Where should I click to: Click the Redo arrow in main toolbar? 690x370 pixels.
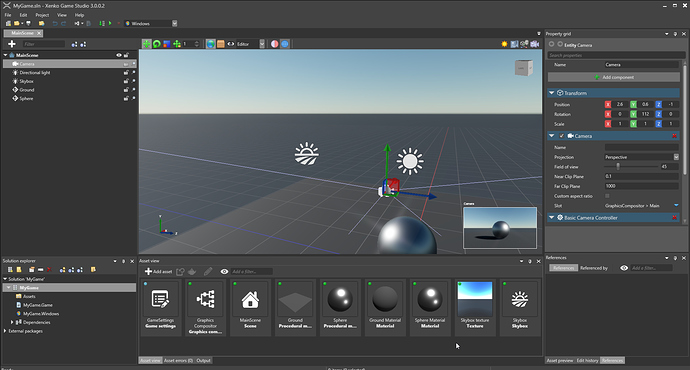click(63, 23)
